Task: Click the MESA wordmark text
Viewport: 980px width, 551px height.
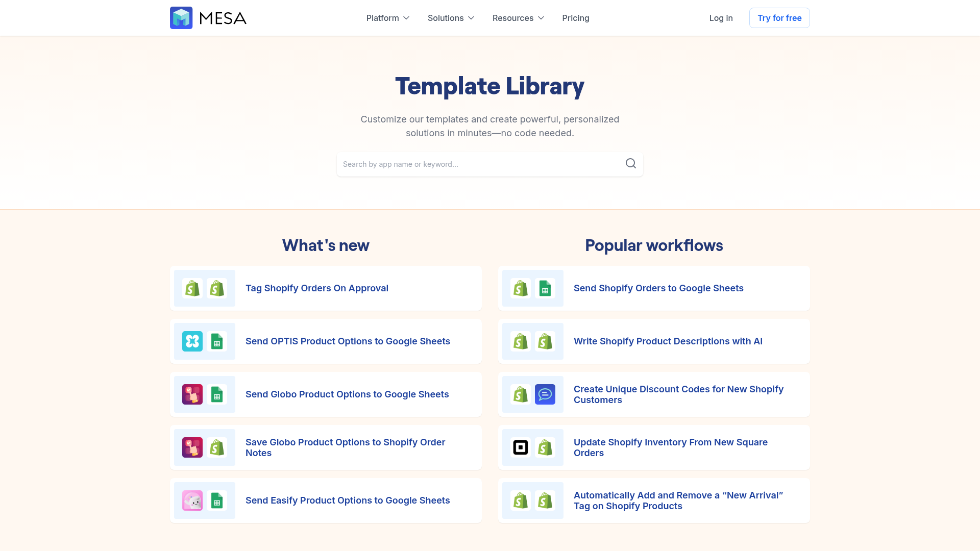Action: click(223, 18)
